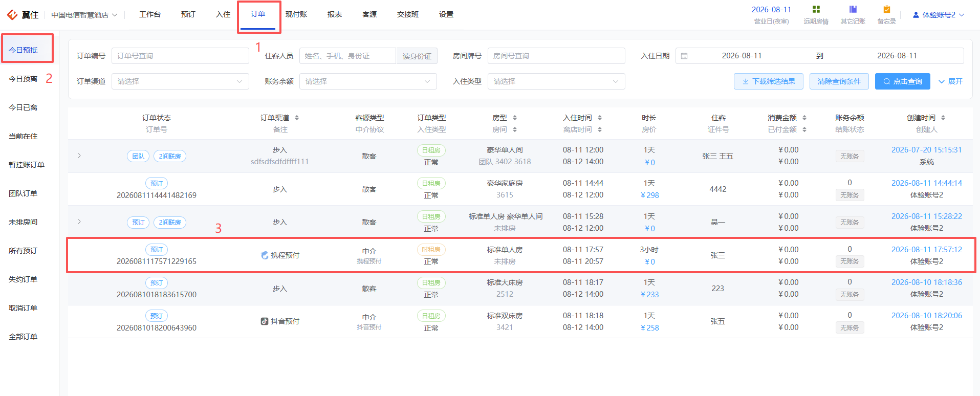Viewport: 980px width, 396px height.
Task: Click order number 2026081114441482169
Action: [x=157, y=195]
